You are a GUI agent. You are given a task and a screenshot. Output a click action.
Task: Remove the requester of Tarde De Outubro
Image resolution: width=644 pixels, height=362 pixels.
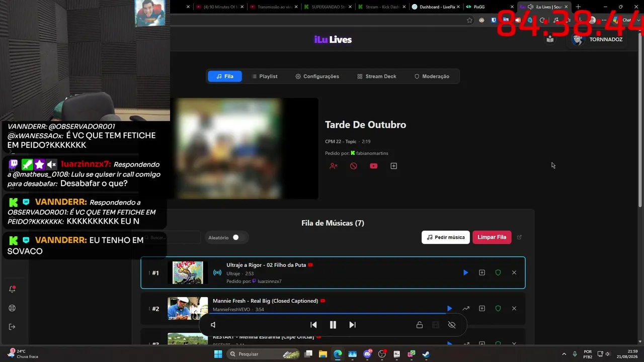click(x=333, y=166)
